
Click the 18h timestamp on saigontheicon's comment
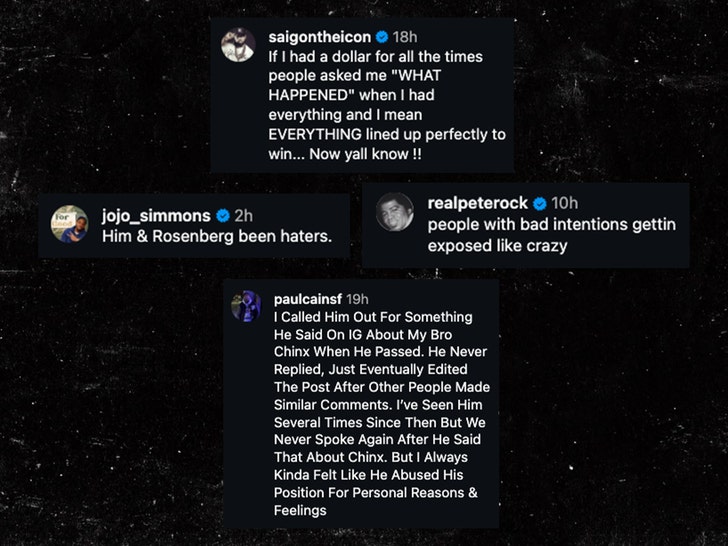click(x=405, y=37)
